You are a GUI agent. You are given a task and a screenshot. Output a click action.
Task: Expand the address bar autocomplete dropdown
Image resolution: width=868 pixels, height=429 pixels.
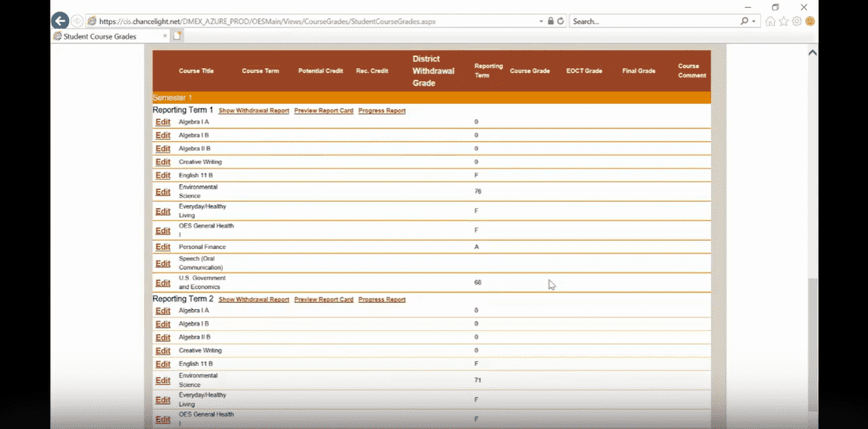click(541, 21)
